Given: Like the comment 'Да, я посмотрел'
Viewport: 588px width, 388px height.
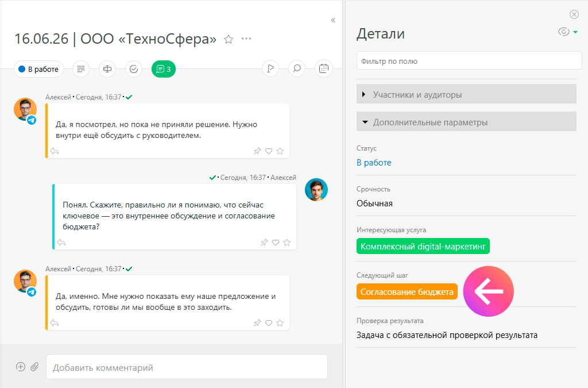Looking at the screenshot, I should pos(269,151).
